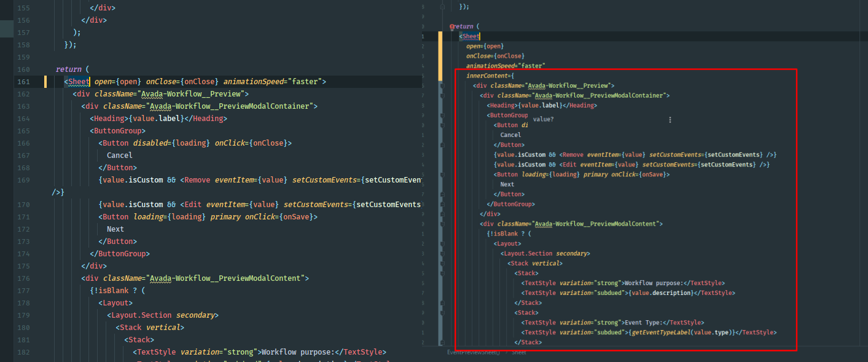Click line number 161 in the left gutter
Viewport: 868px width, 362px height.
click(23, 82)
